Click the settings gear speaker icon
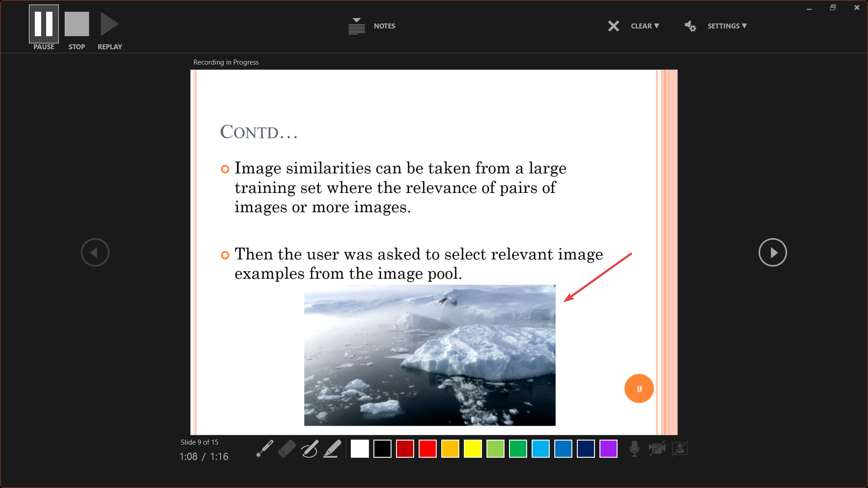The height and width of the screenshot is (488, 868). coord(690,26)
